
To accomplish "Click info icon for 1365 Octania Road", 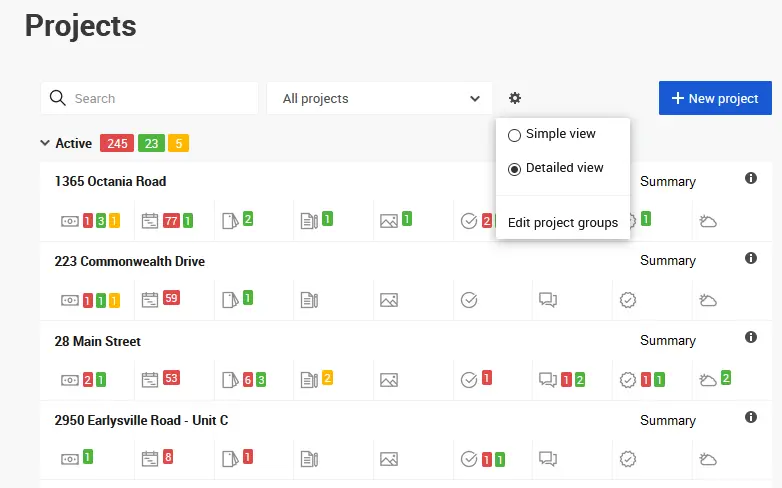I will click(x=751, y=178).
